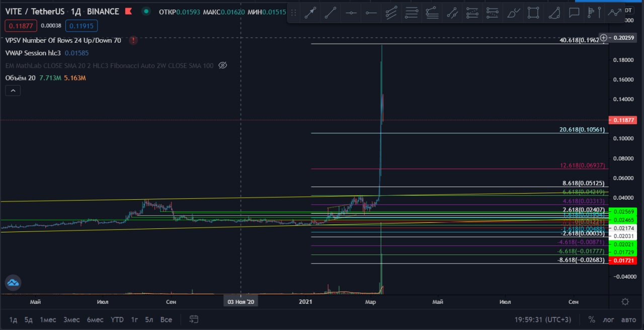
Task: Select the long position tool
Action: point(472,14)
